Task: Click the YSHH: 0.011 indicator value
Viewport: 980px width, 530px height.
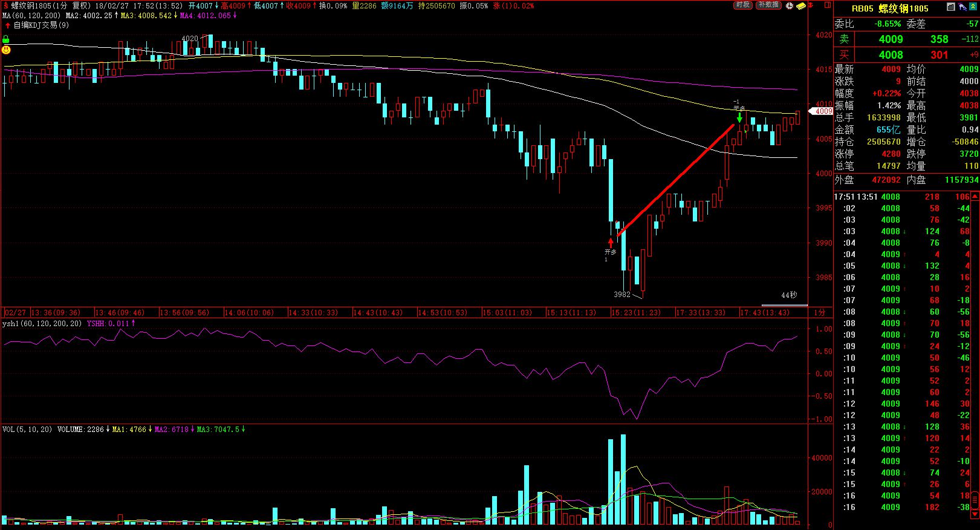Action: point(111,324)
